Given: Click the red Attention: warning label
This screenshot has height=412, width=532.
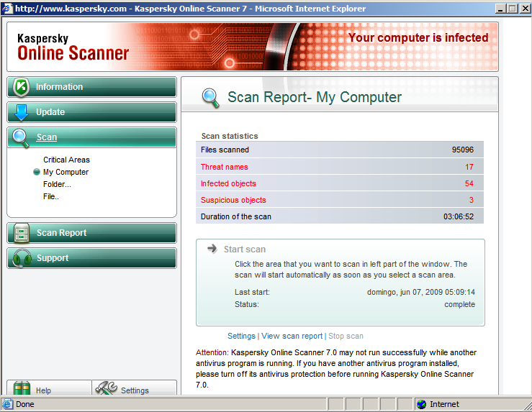Looking at the screenshot, I should (x=212, y=353).
